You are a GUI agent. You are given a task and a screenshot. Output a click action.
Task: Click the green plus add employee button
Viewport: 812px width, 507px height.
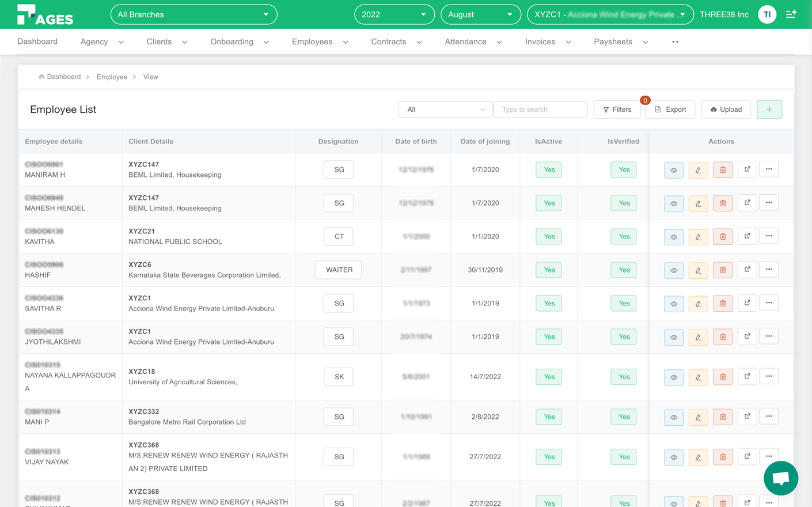pos(769,109)
